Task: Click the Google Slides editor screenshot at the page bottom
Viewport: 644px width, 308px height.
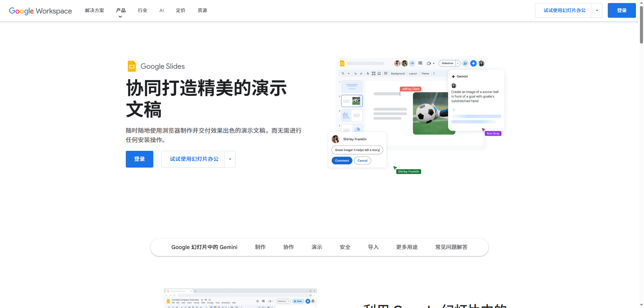Action: click(x=240, y=298)
